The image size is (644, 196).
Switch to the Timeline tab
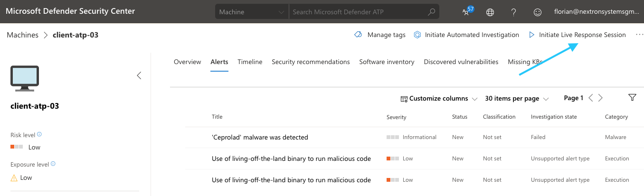[250, 62]
